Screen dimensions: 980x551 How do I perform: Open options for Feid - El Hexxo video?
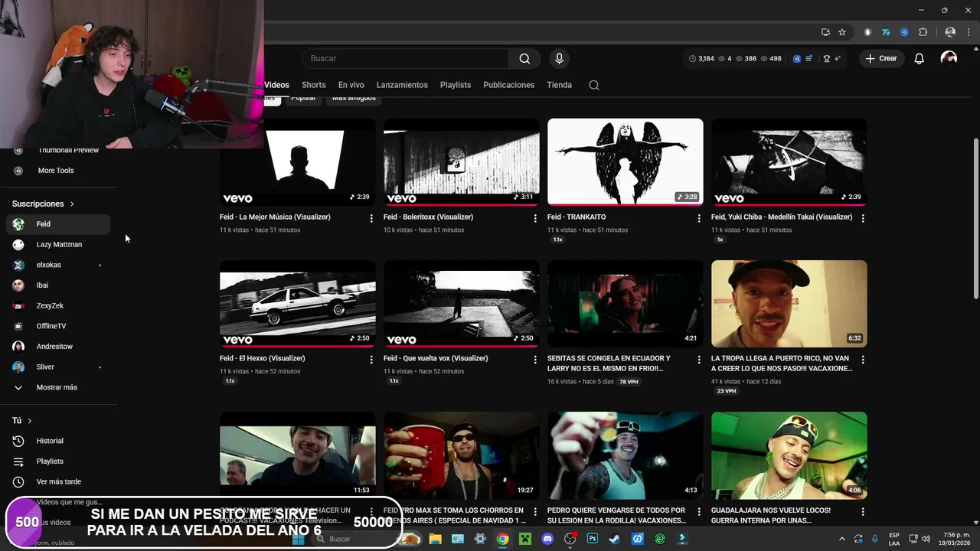pyautogui.click(x=371, y=360)
